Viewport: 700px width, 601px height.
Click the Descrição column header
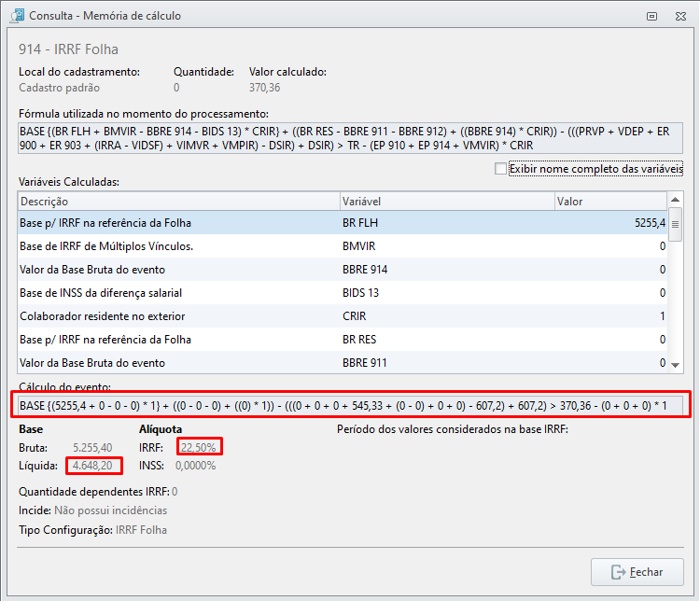point(178,202)
